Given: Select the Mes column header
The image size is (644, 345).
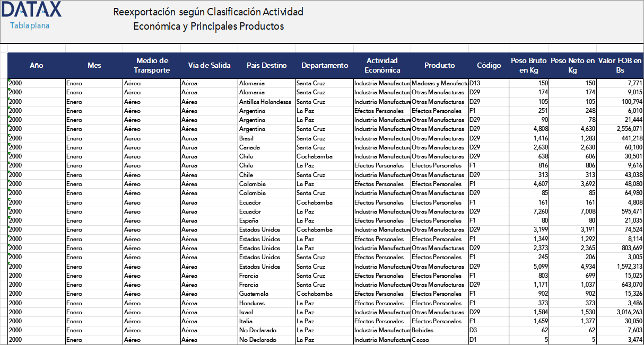Looking at the screenshot, I should coord(94,65).
